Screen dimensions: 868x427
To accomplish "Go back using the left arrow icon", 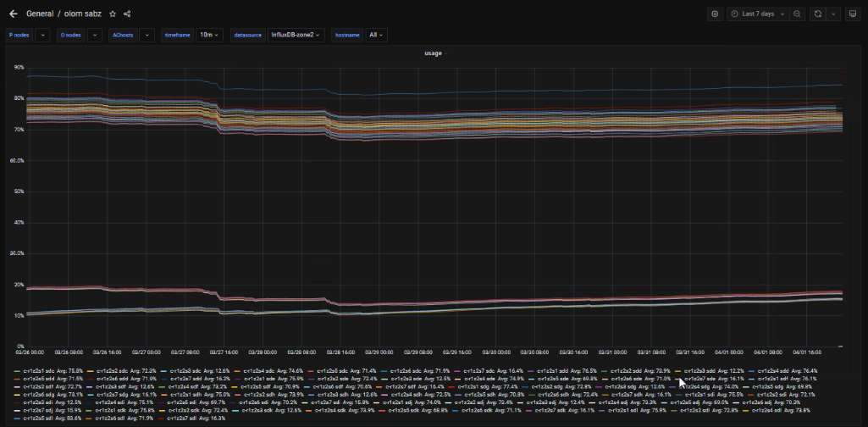I will coord(13,14).
